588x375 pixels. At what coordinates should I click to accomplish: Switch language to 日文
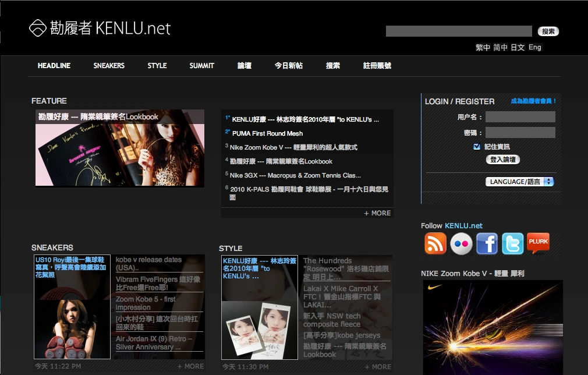point(518,47)
